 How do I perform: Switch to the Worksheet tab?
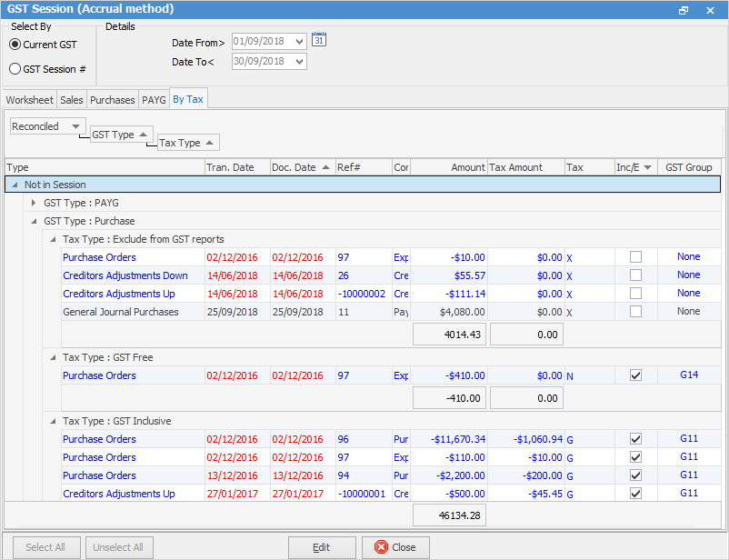[x=30, y=99]
